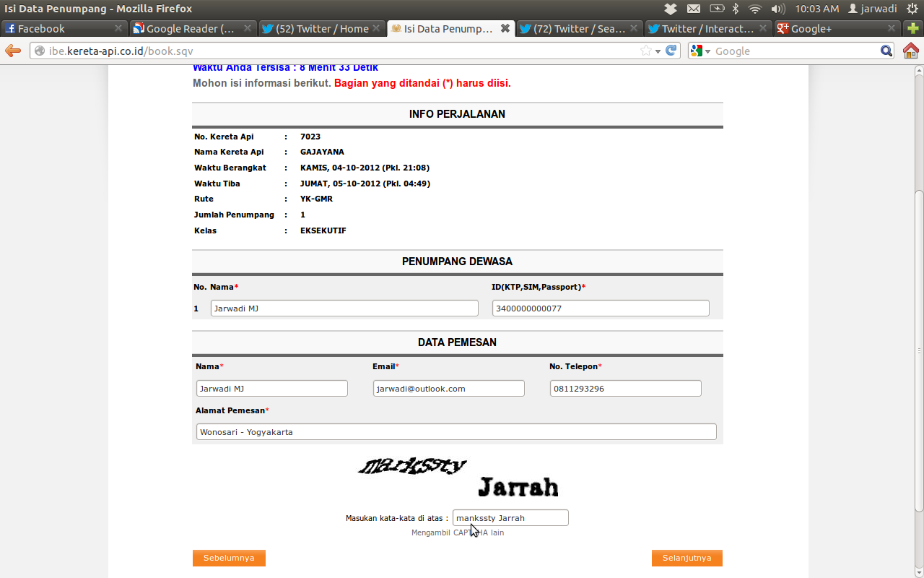This screenshot has height=578, width=924.
Task: Click the Sebelumnya button
Action: (229, 558)
